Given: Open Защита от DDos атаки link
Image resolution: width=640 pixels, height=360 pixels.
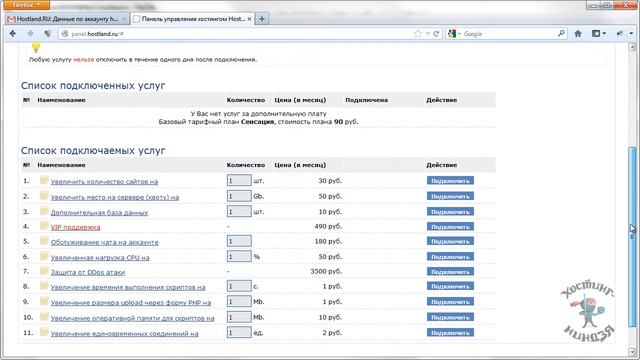Looking at the screenshot, I should (88, 272).
